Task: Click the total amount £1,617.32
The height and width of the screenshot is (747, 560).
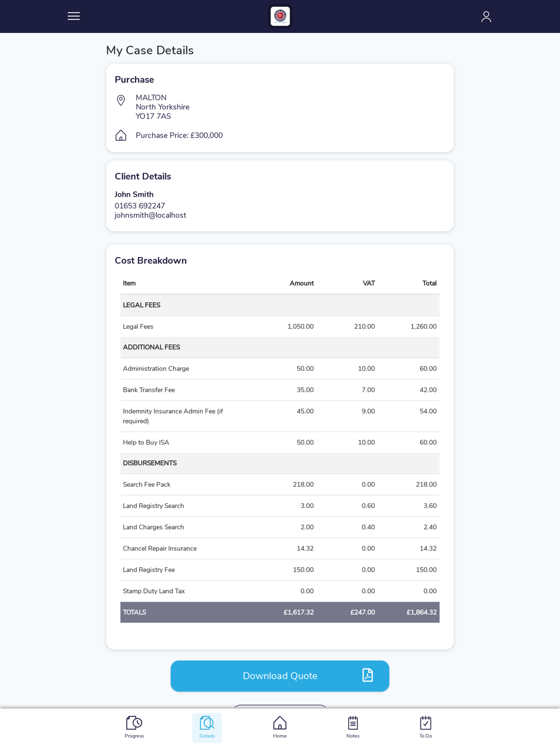Action: pyautogui.click(x=298, y=613)
